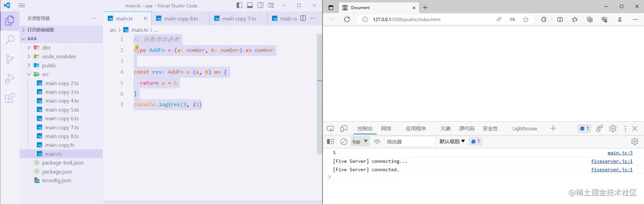
Task: Expand the node_modules folder
Action: tap(61, 57)
